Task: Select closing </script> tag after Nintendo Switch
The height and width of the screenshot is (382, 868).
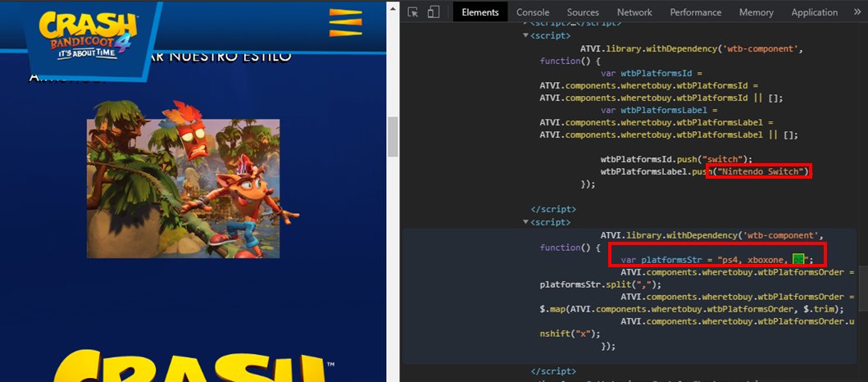Action: (553, 209)
